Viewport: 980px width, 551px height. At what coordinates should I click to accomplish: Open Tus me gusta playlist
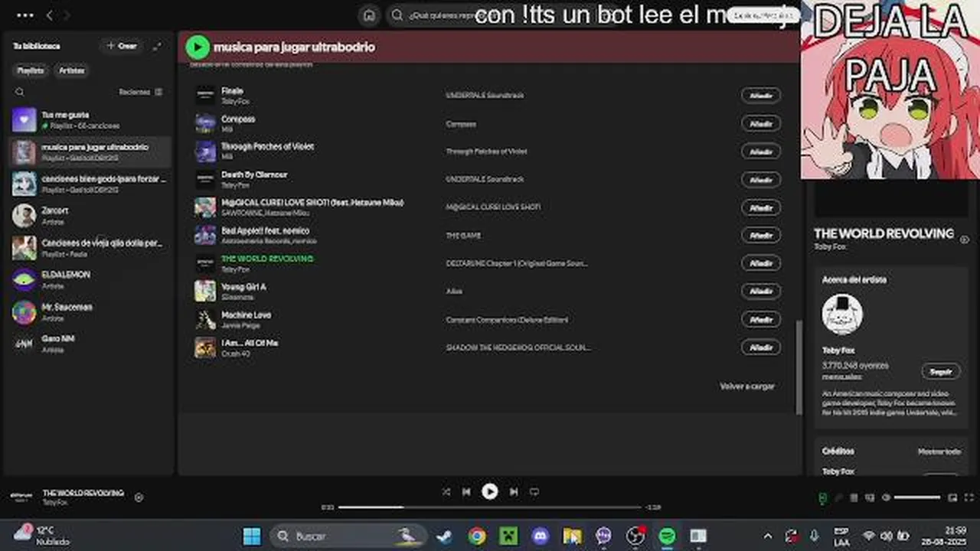[x=90, y=119]
